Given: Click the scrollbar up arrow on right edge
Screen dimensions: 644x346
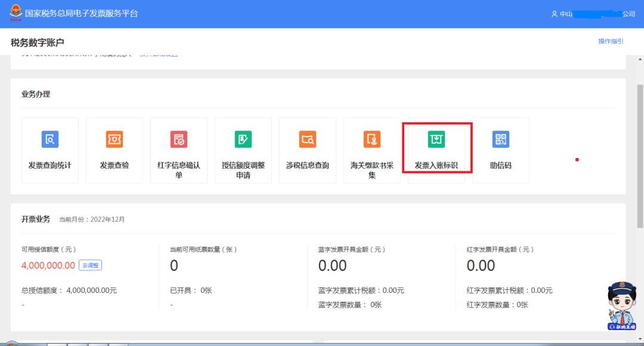Looking at the screenshot, I should click(640, 58).
